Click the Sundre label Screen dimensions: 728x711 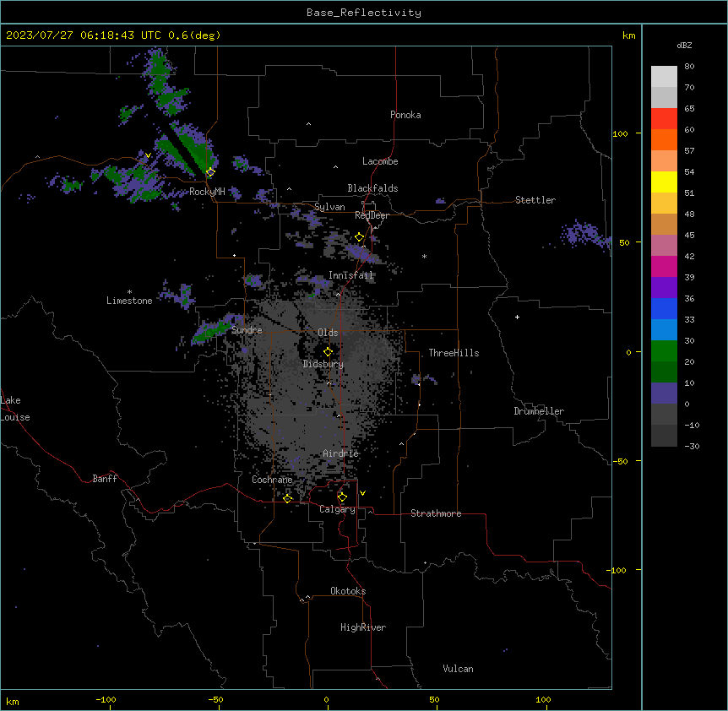coord(247,330)
